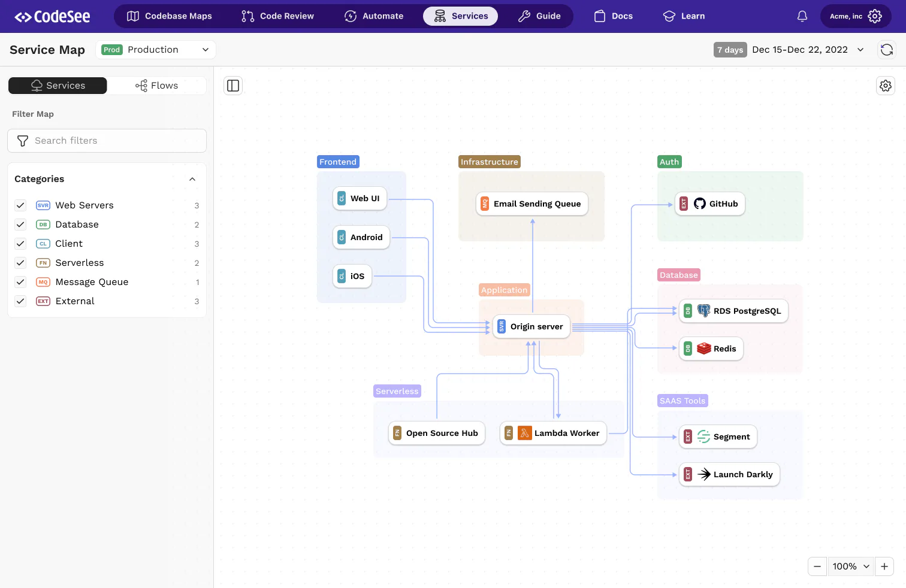Viewport: 906px width, 588px height.
Task: Click the refresh icon beside date range
Action: (x=887, y=50)
